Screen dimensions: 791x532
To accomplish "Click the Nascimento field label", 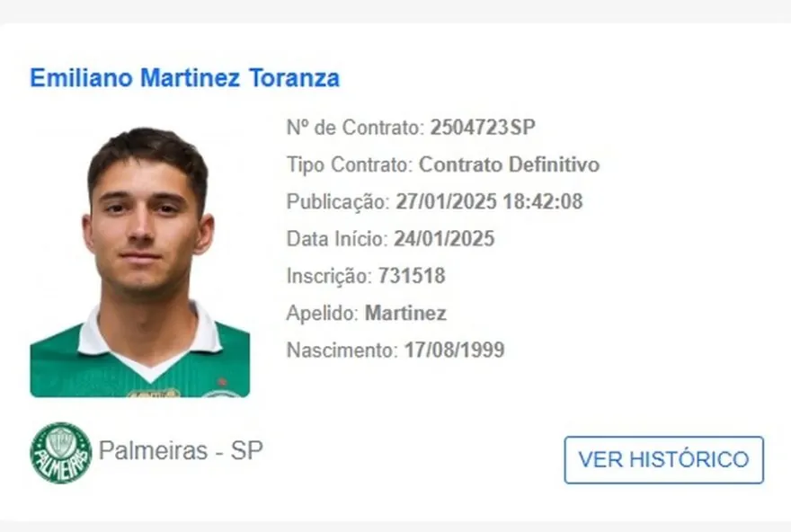I will (341, 350).
